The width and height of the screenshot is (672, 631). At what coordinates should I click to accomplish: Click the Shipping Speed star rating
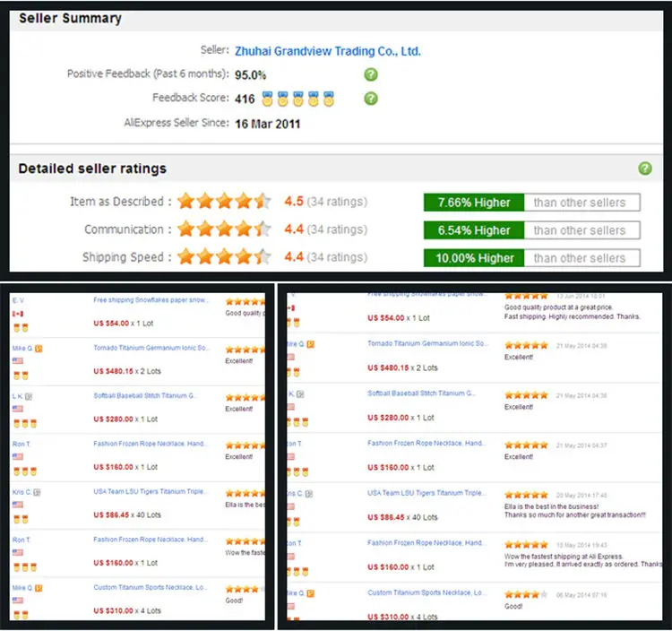click(224, 256)
